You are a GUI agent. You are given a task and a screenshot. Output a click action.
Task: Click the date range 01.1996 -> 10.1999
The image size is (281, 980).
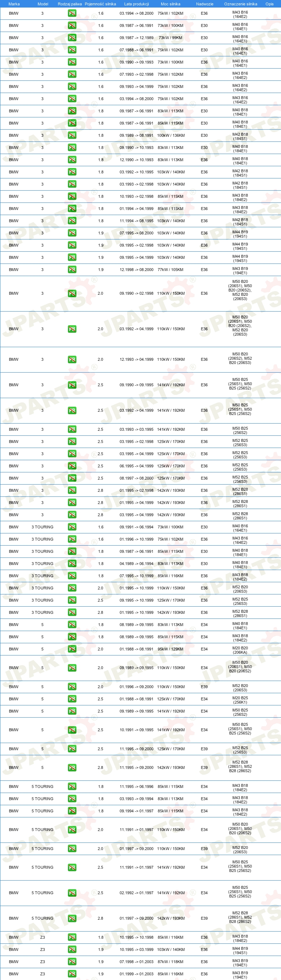click(136, 539)
